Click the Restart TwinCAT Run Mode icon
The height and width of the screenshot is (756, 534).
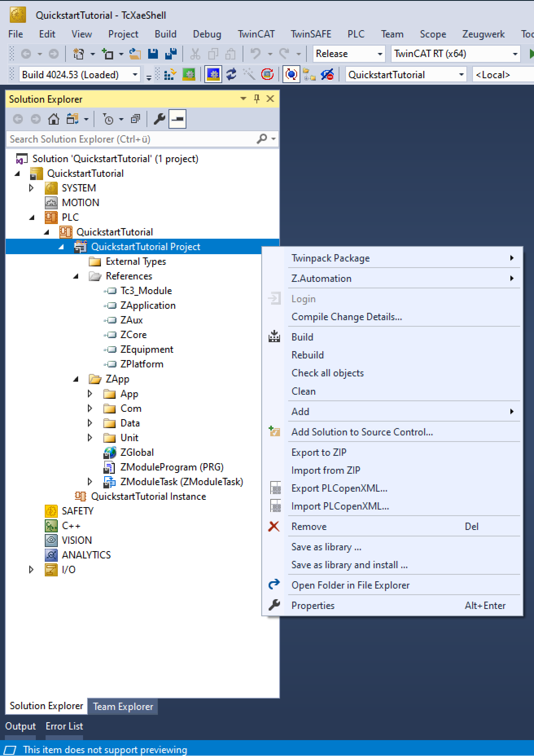point(188,75)
